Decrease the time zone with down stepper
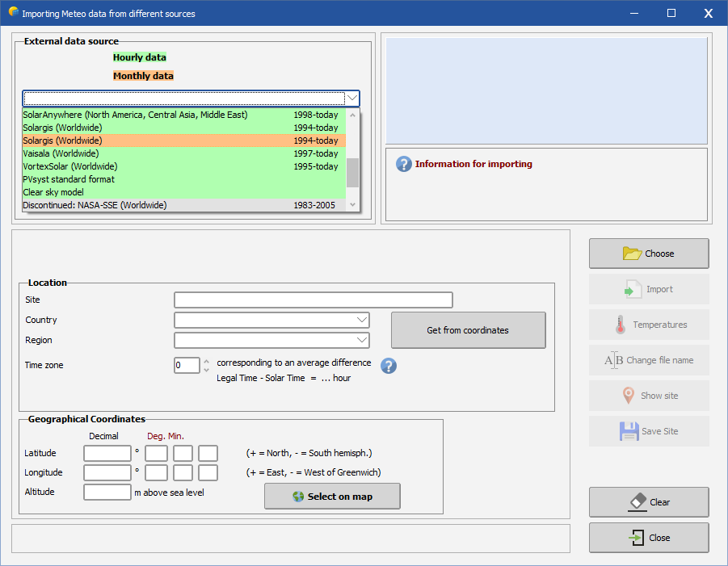This screenshot has height=566, width=728. (207, 370)
